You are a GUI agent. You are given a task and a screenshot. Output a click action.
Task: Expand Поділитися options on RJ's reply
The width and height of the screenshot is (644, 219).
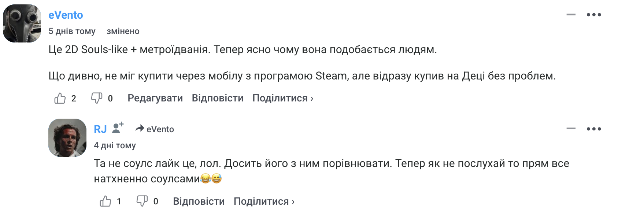264,201
